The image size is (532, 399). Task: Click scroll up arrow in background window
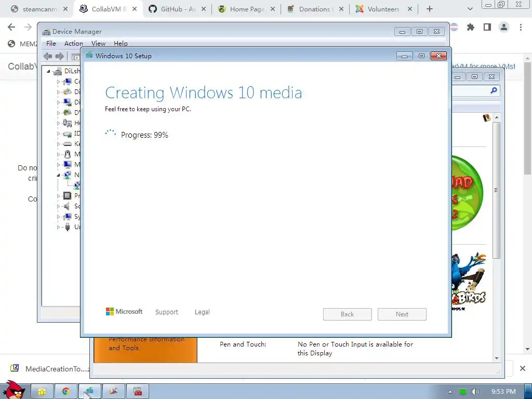[x=497, y=117]
